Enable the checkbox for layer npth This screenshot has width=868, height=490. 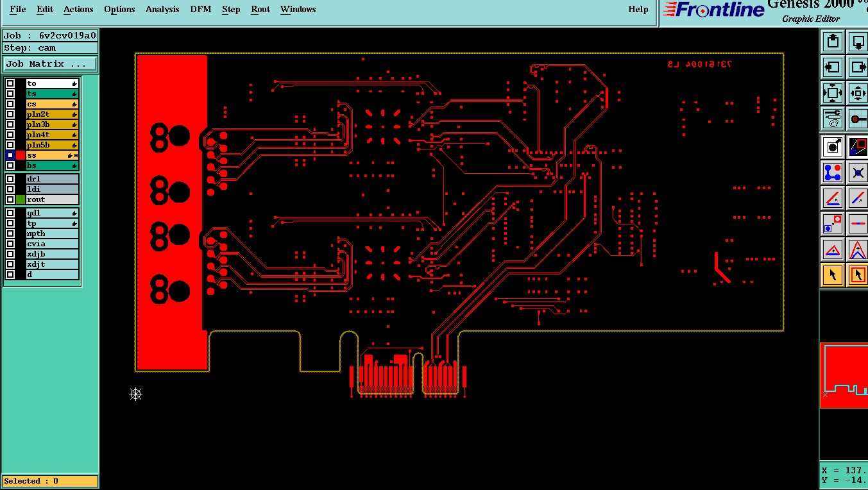[10, 233]
